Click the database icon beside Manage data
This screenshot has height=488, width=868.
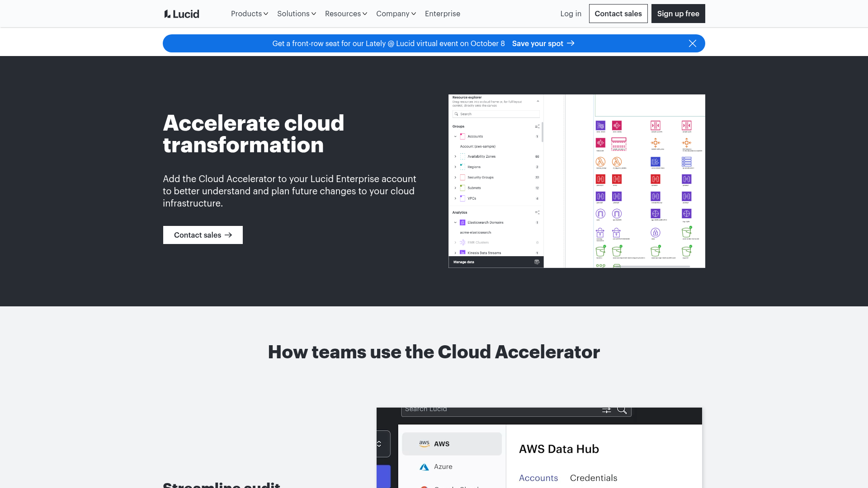coord(537,262)
